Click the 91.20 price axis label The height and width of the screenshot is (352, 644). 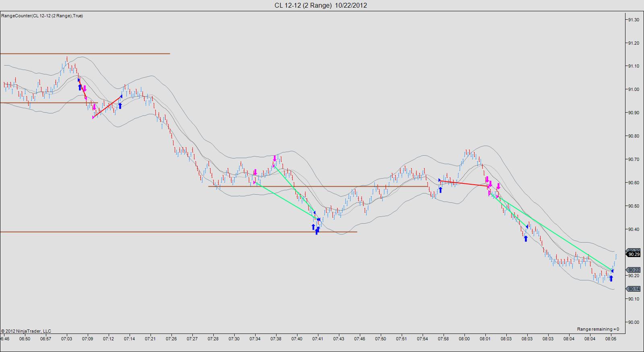[x=634, y=43]
